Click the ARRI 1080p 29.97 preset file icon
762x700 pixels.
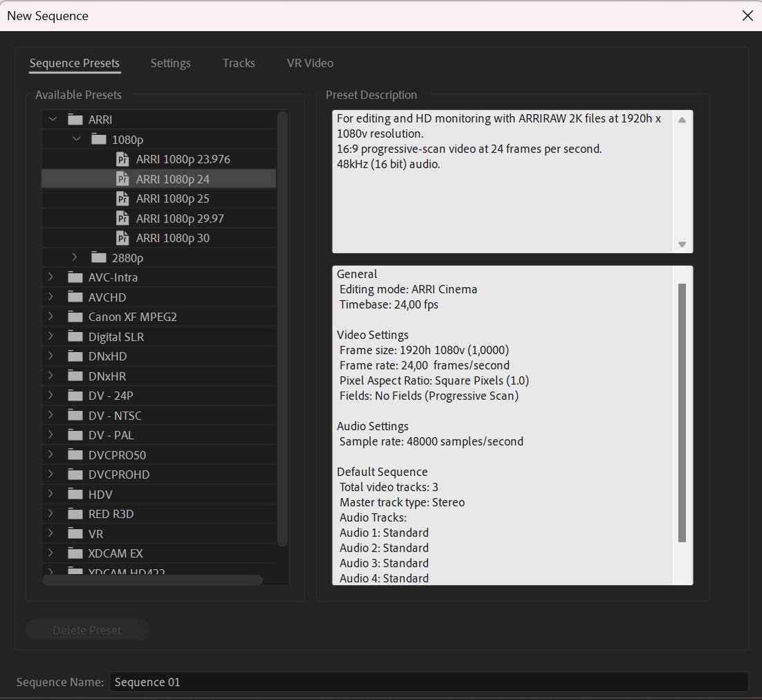point(122,219)
